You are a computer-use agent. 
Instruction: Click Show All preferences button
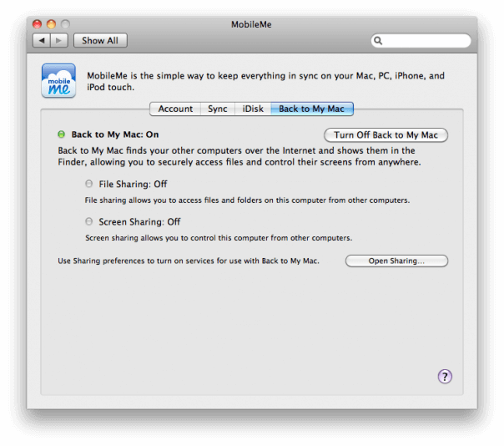[x=100, y=41]
